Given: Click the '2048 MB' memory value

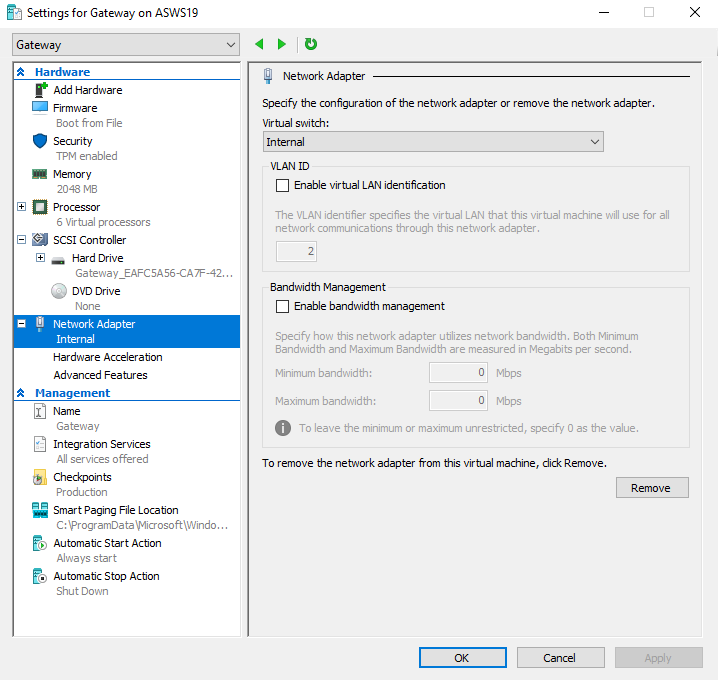Looking at the screenshot, I should (77, 189).
